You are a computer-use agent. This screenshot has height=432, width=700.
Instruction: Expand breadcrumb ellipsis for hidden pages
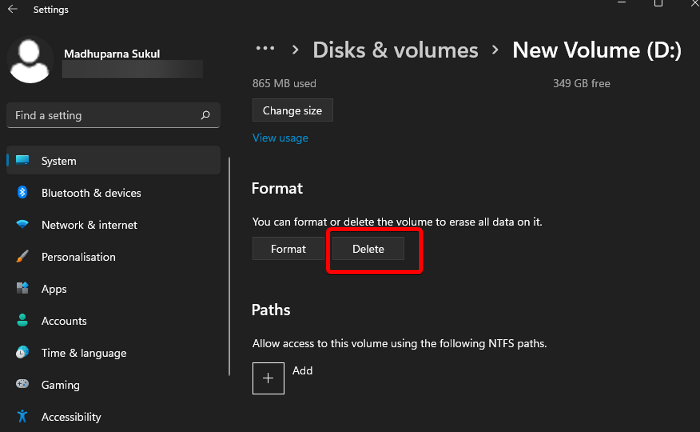coord(265,49)
